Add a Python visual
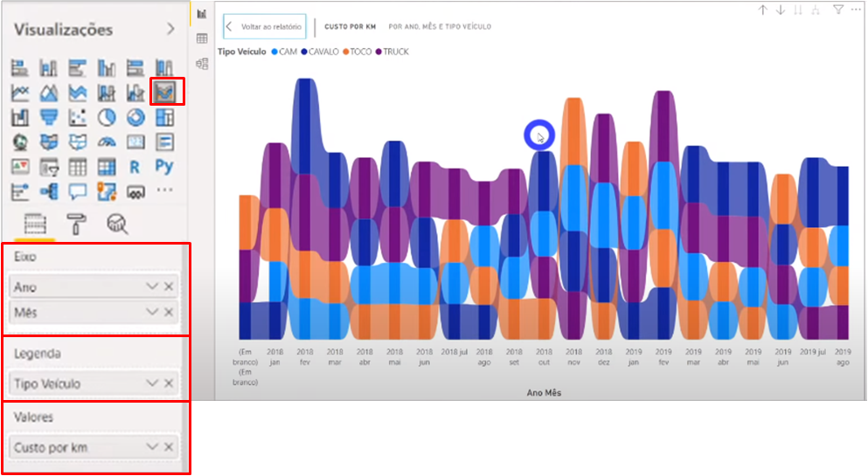Screen dimensions: 868x476 (163, 166)
